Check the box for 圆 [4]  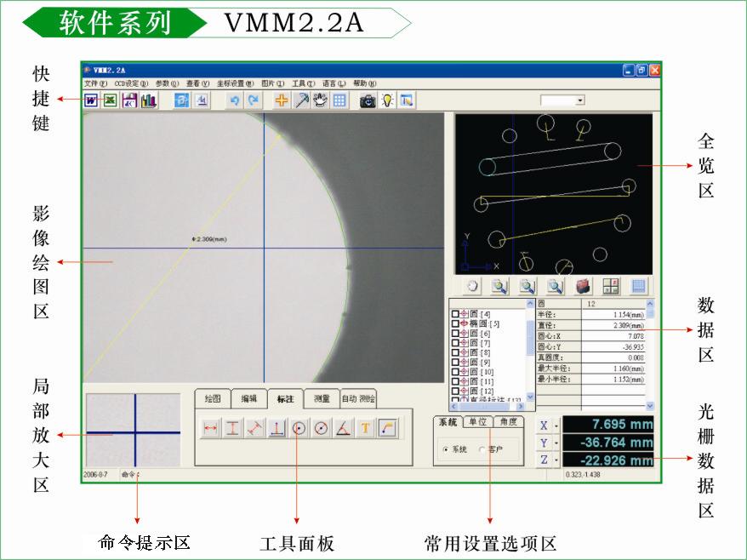click(455, 314)
